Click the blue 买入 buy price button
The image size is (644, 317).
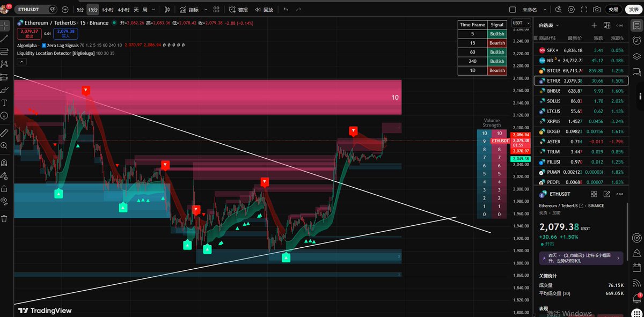tap(65, 33)
